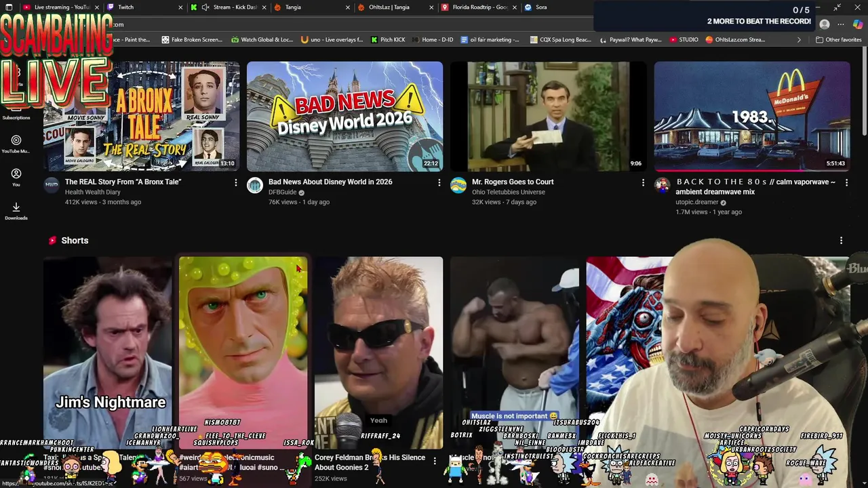The image size is (868, 488).
Task: Open DFBGuide channel name link
Action: coord(282,192)
